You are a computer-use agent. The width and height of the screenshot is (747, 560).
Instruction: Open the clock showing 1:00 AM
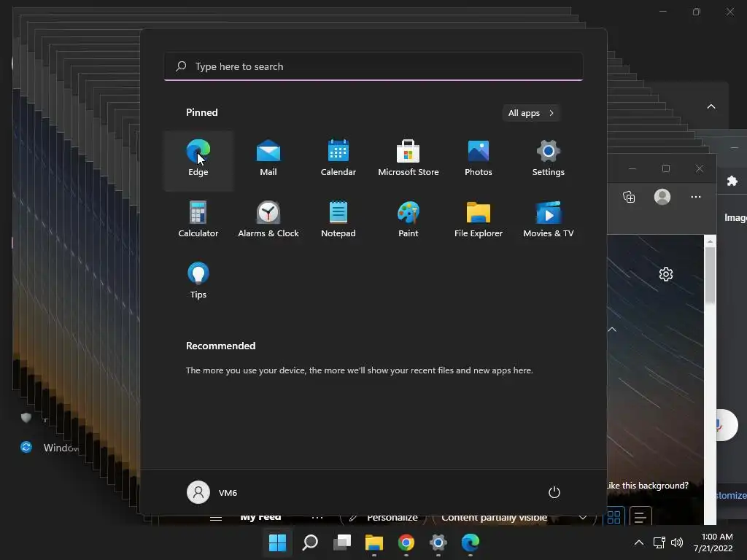click(713, 542)
